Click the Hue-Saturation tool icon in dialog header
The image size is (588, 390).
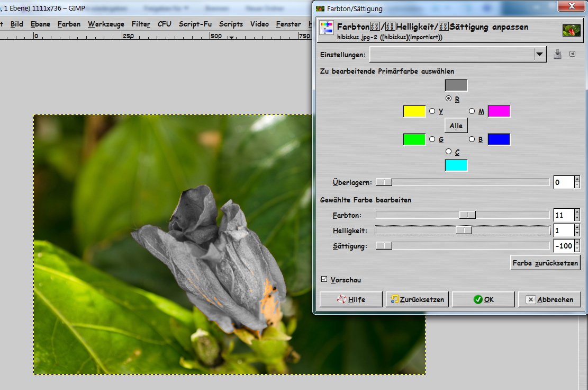(x=327, y=29)
